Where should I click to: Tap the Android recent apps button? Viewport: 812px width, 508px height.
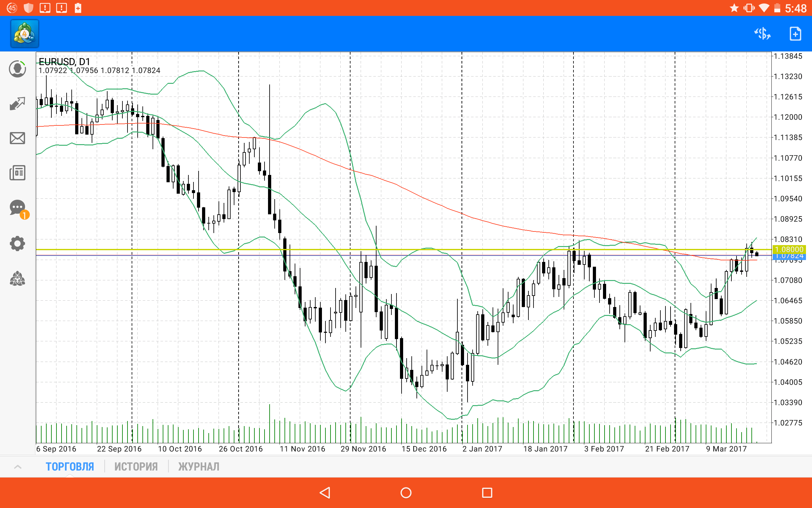pyautogui.click(x=487, y=492)
